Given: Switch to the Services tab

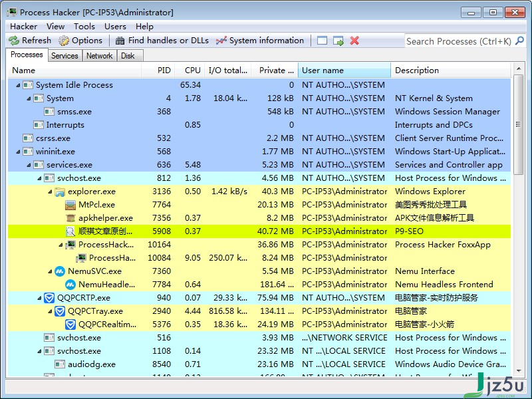Looking at the screenshot, I should 65,56.
